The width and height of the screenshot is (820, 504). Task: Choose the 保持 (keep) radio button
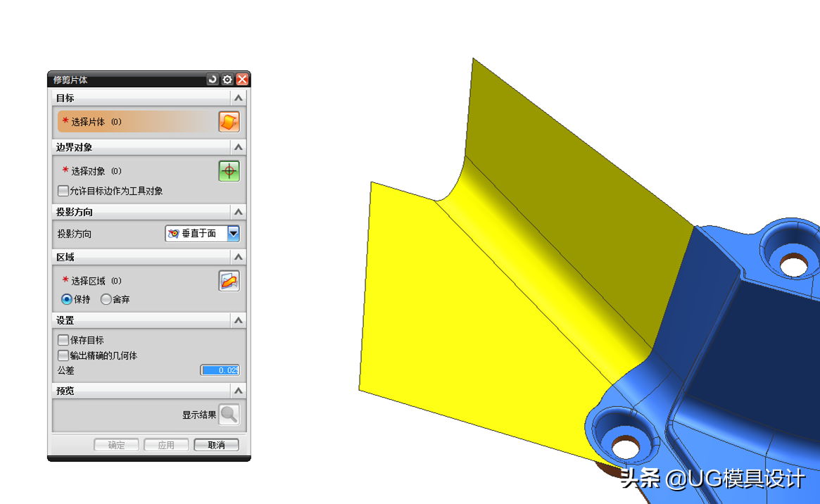tap(67, 299)
